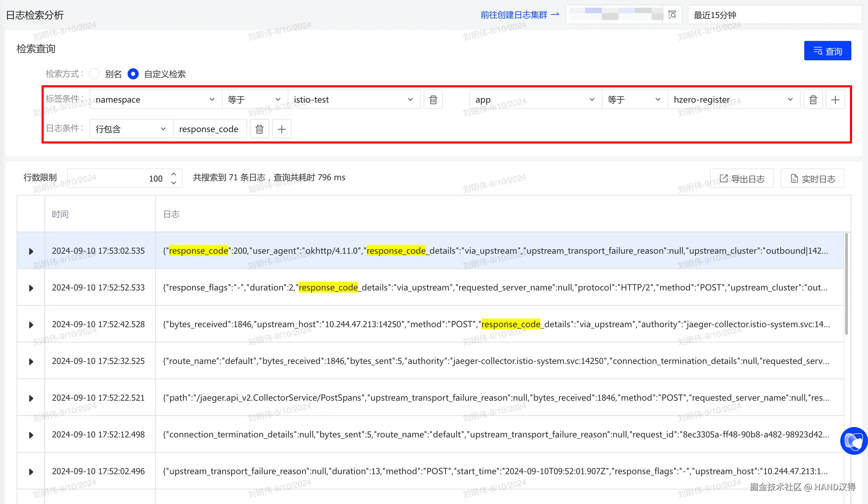Delete the response_code log condition
Image resolution: width=868 pixels, height=504 pixels.
coord(259,129)
